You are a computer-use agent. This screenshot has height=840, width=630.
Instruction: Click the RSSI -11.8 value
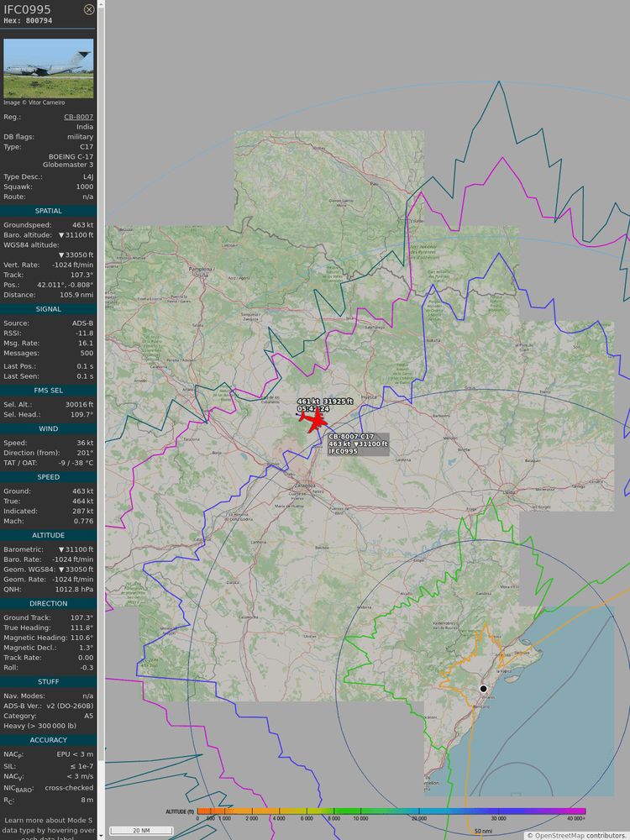coord(84,333)
